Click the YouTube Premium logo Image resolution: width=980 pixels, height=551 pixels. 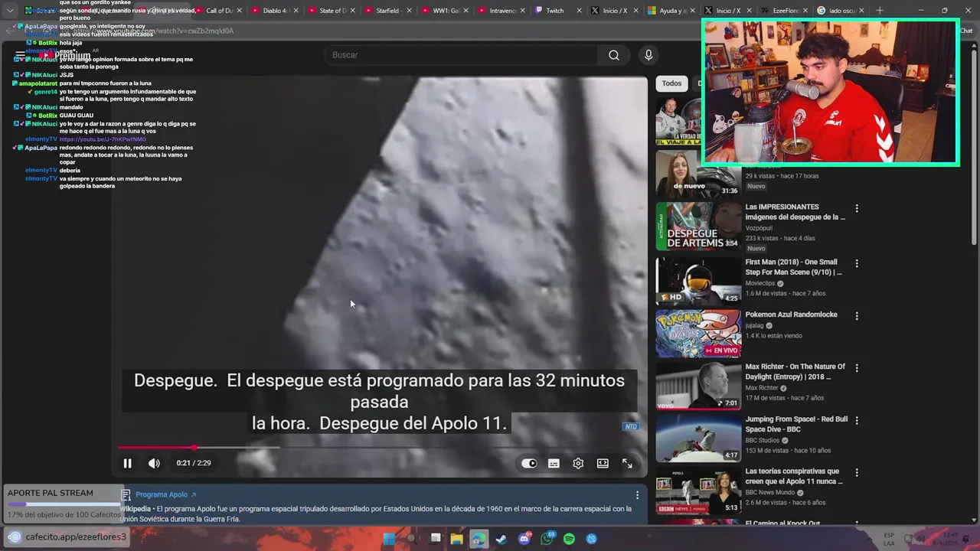[67, 55]
